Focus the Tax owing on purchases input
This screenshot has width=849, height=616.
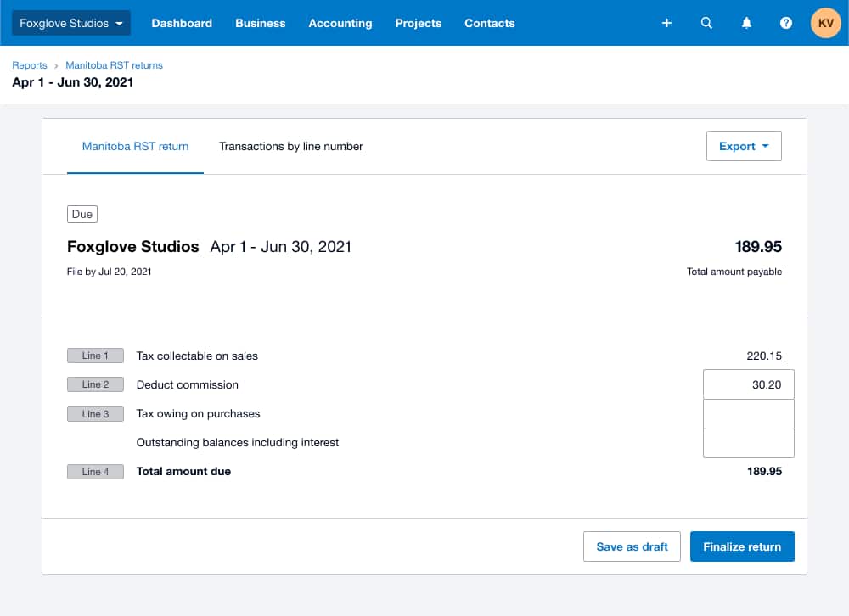[x=748, y=413]
